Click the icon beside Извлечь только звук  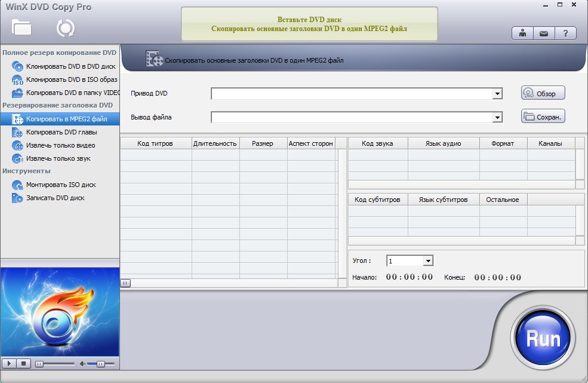17,158
